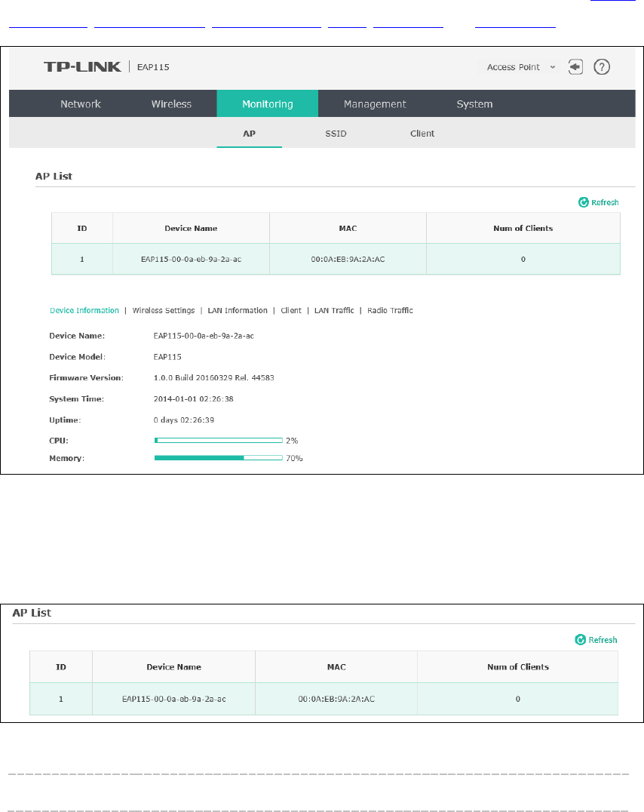
Task: Open Client link in device details row
Action: click(x=291, y=311)
